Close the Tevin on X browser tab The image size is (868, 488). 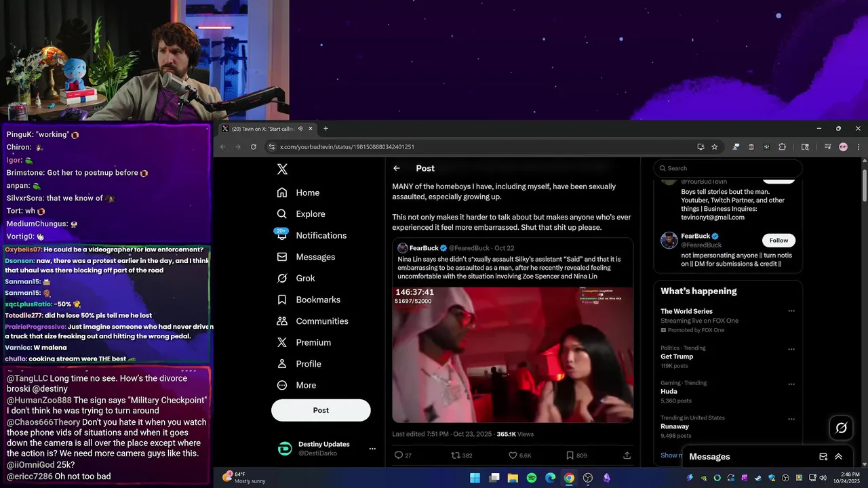[x=311, y=129]
